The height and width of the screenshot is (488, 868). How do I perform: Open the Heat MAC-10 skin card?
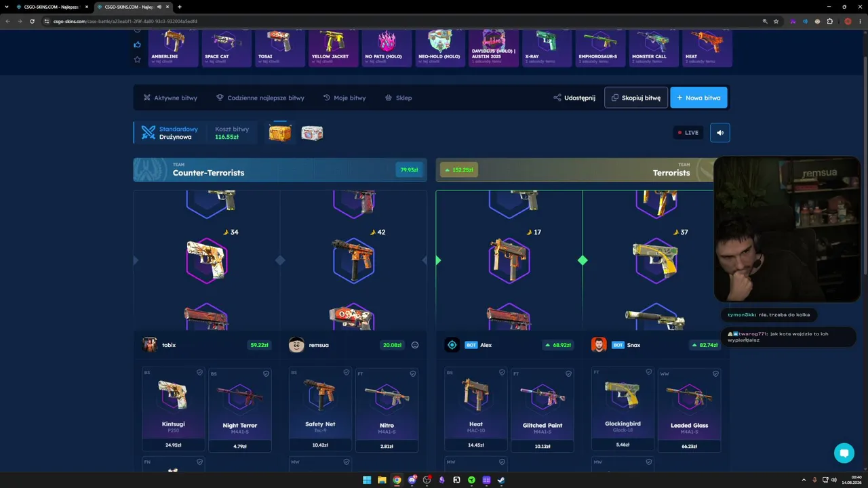click(x=476, y=409)
